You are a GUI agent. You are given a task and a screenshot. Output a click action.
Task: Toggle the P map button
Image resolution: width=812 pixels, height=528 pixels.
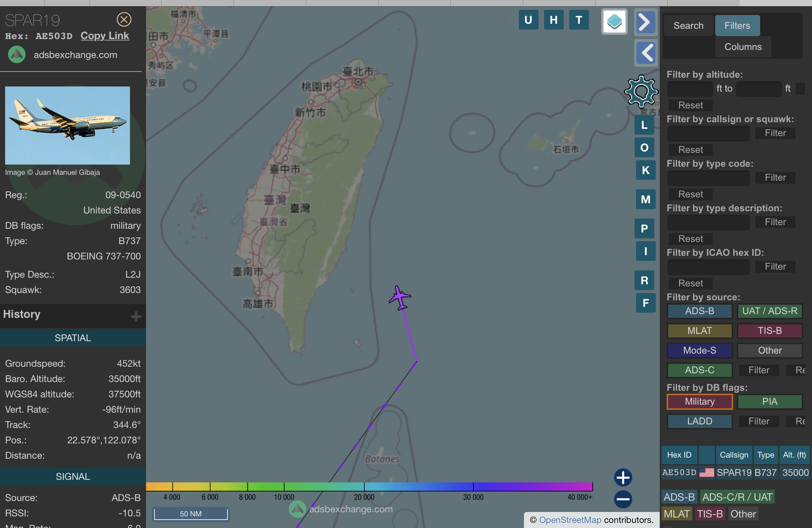tap(644, 229)
